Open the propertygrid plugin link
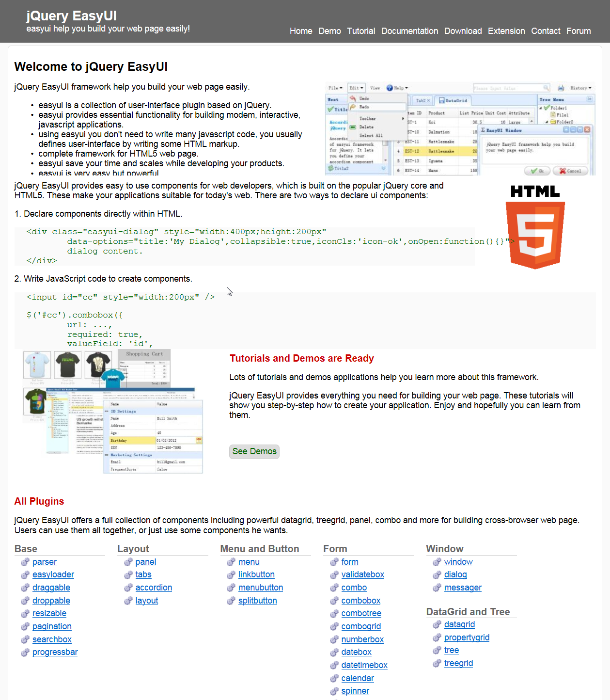Viewport: 610px width, 700px height. (467, 637)
